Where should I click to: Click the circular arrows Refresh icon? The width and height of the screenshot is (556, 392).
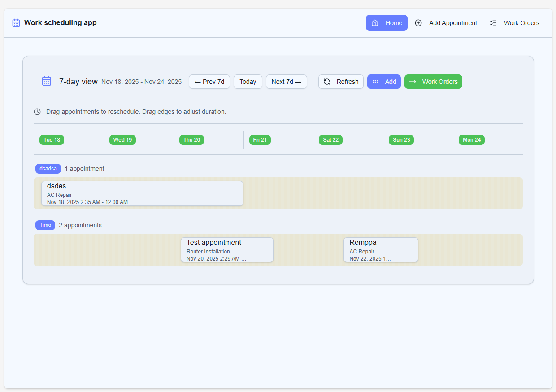[x=327, y=82]
